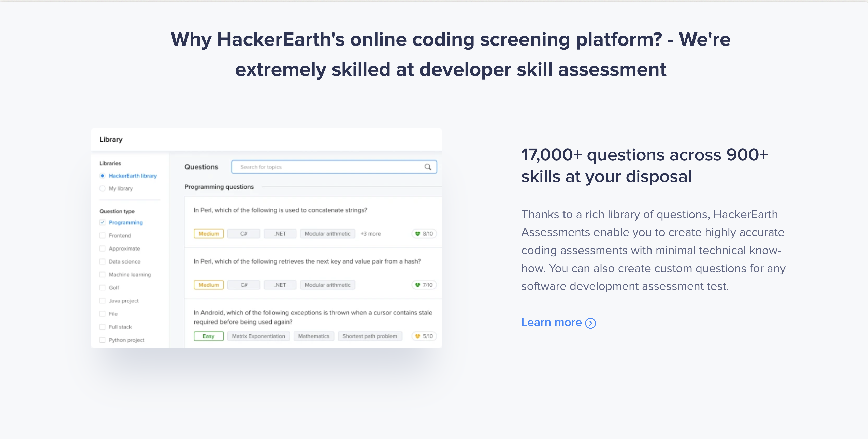Click the Why HackerEarth's platform page heading

(x=451, y=54)
